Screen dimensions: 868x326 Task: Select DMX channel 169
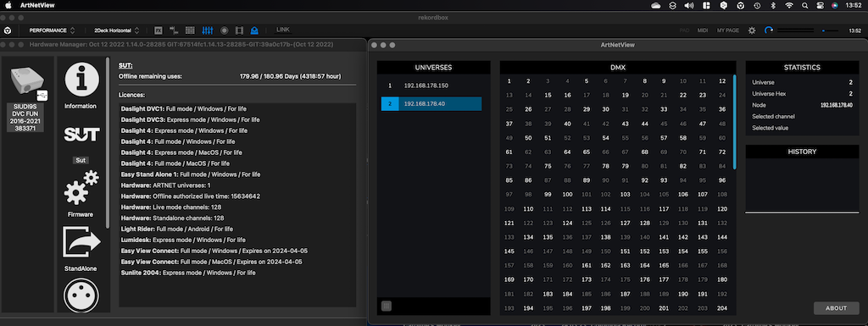[x=509, y=279]
